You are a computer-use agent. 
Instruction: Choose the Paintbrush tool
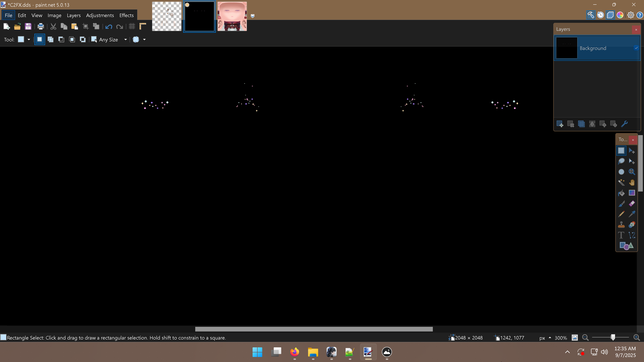(x=621, y=204)
